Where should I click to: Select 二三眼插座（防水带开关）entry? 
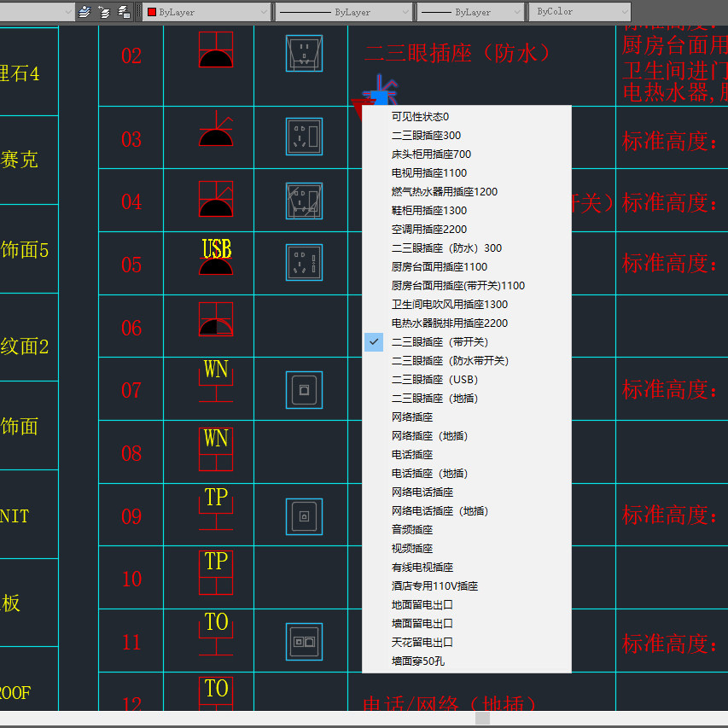tap(467, 361)
